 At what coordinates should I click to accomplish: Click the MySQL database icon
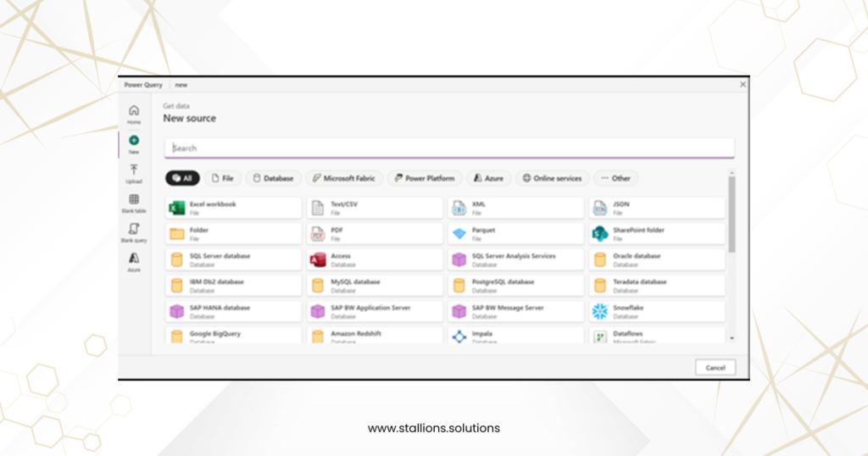pyautogui.click(x=318, y=286)
